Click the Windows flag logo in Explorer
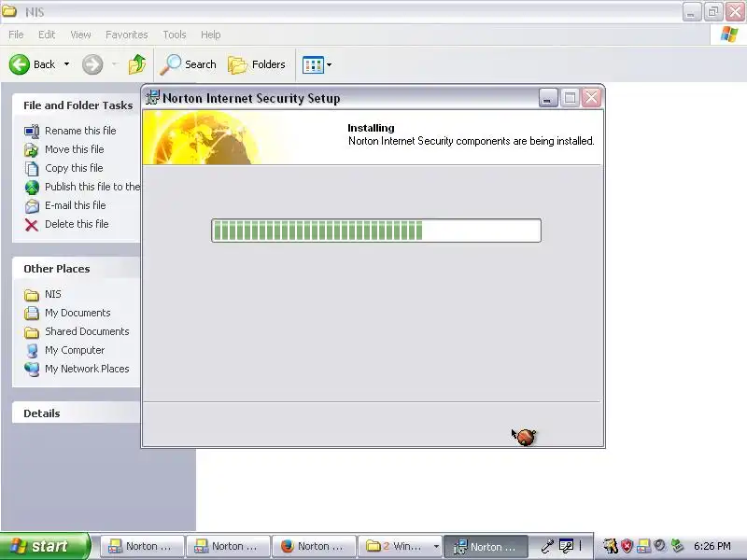Image resolution: width=747 pixels, height=560 pixels. (729, 35)
